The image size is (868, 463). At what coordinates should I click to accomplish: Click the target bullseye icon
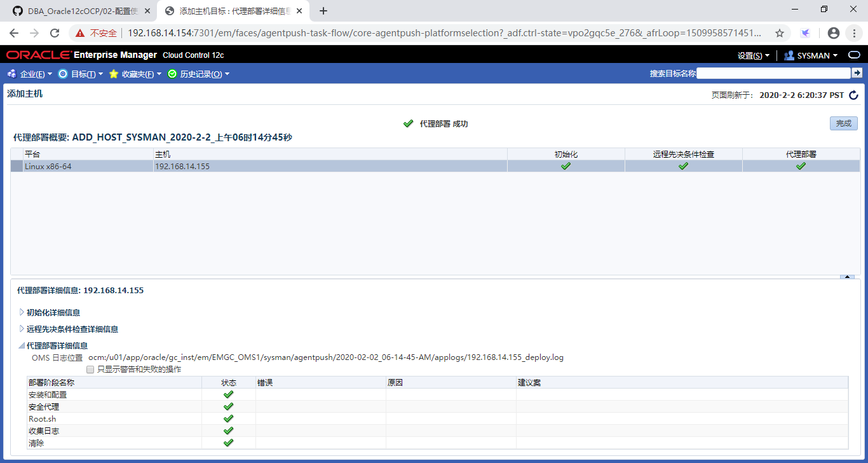pos(63,74)
